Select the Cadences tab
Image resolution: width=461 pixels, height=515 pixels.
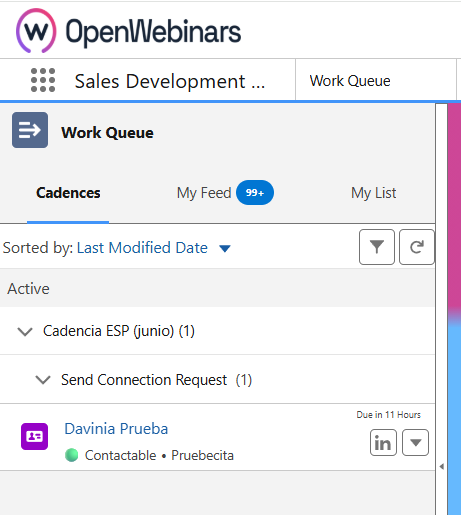(x=68, y=193)
